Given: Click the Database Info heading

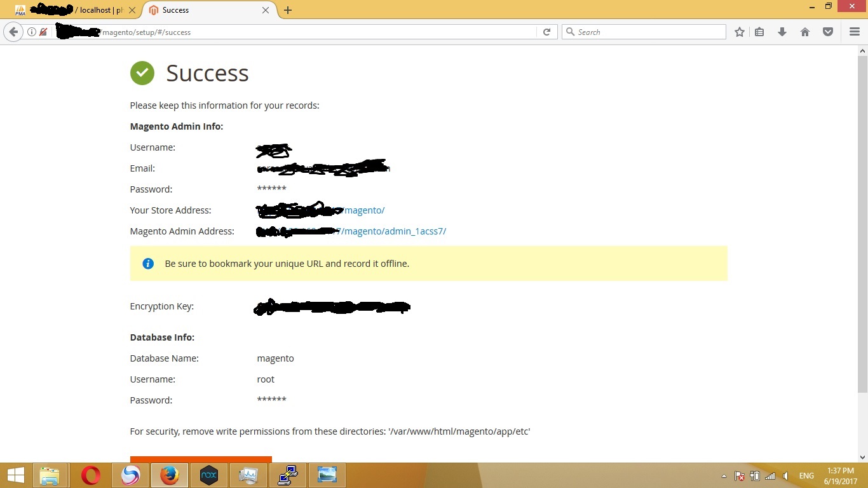Looking at the screenshot, I should (162, 337).
